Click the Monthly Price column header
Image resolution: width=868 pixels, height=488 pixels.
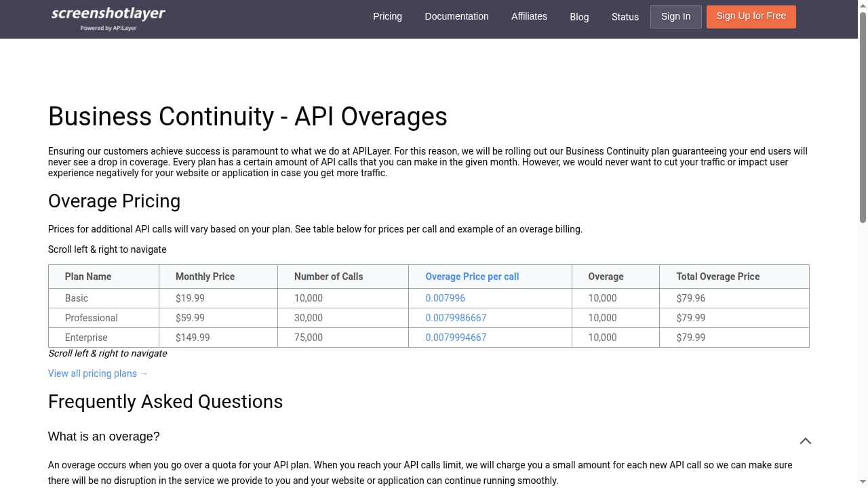[218, 277]
